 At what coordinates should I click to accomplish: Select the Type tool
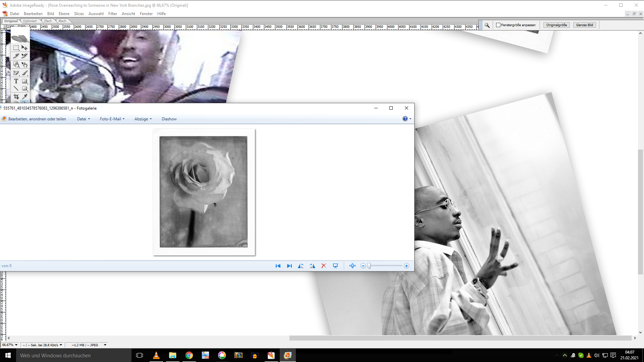16,81
